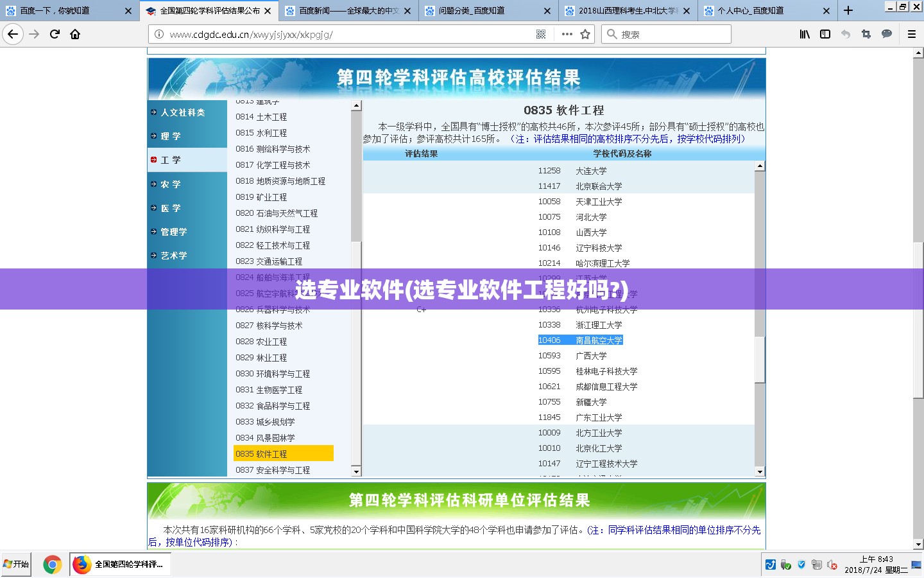Toggle the sidebar view
This screenshot has width=924, height=578.
click(825, 34)
